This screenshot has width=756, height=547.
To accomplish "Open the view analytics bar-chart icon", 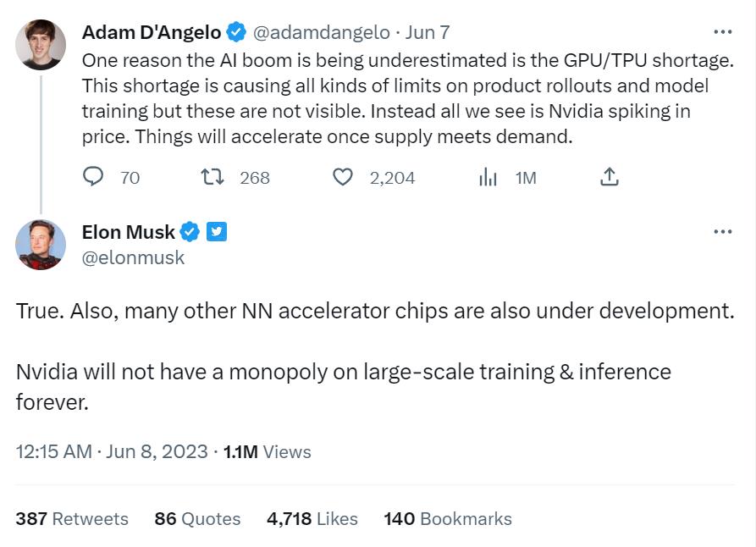I will [x=488, y=177].
